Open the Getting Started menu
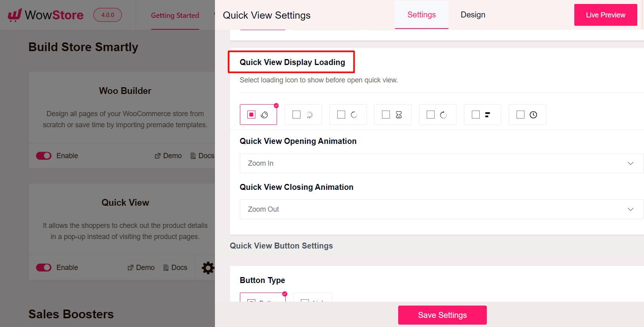The height and width of the screenshot is (327, 644). coord(175,15)
